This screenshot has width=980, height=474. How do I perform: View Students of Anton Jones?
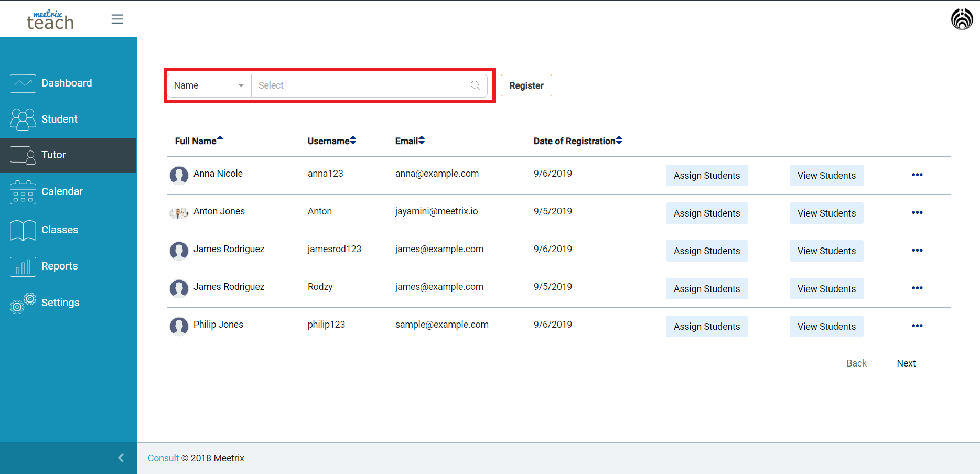point(826,213)
